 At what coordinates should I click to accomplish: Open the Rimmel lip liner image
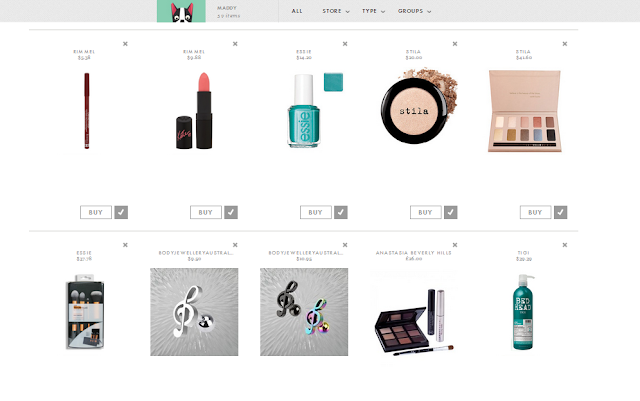pyautogui.click(x=87, y=111)
